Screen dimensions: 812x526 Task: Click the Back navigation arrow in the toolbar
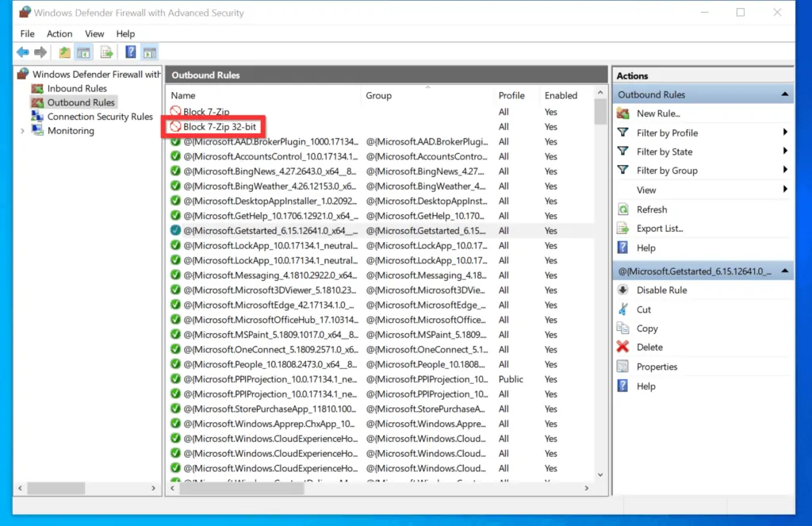22,52
